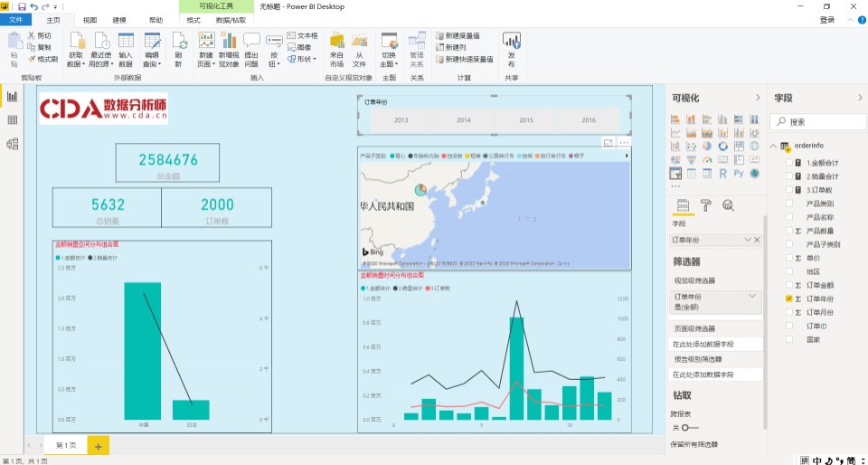Select year 2014 in the slicer

point(463,120)
